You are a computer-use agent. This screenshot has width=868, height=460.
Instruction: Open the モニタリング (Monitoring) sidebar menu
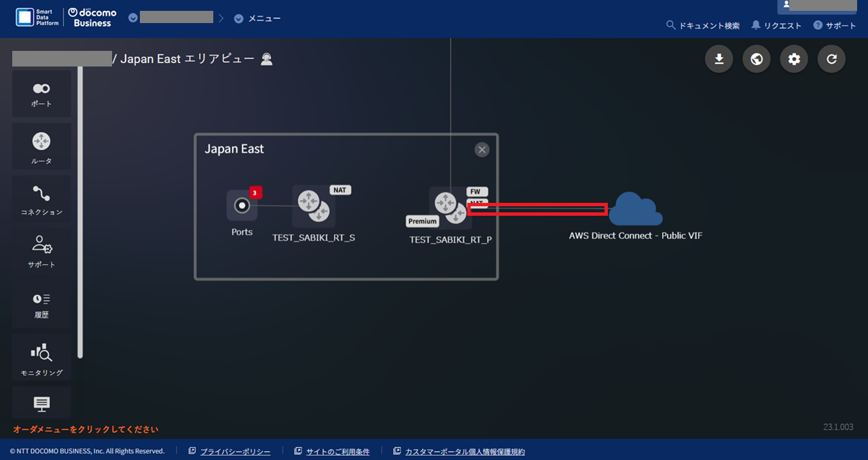41,358
